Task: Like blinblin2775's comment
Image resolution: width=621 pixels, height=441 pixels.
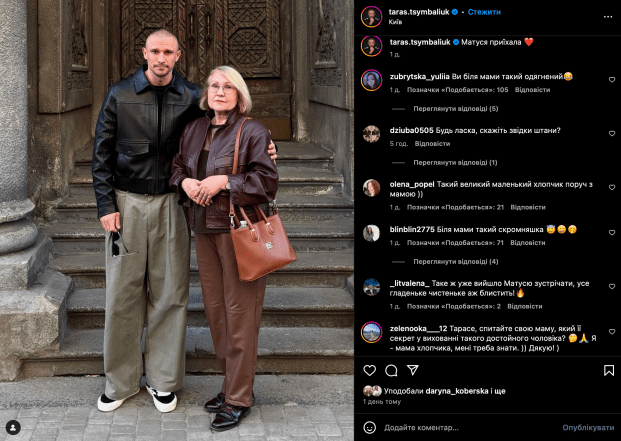Action: tap(612, 233)
